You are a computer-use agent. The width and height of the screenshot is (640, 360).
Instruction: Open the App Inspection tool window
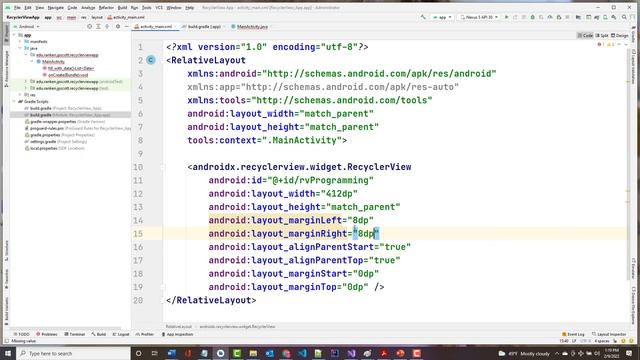click(x=178, y=334)
